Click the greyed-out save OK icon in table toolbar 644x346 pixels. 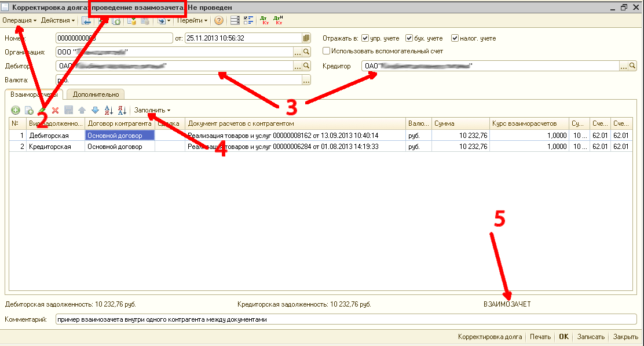tap(68, 110)
